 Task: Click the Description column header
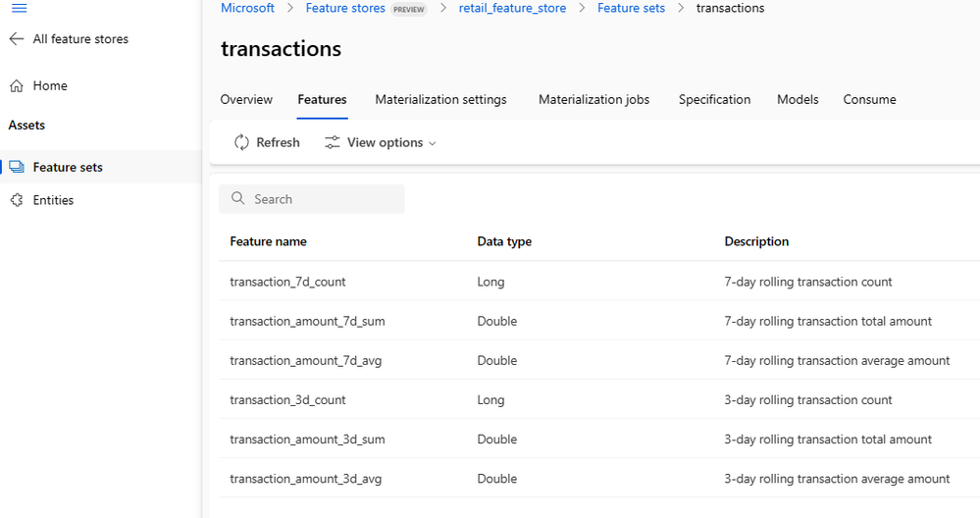coord(756,241)
